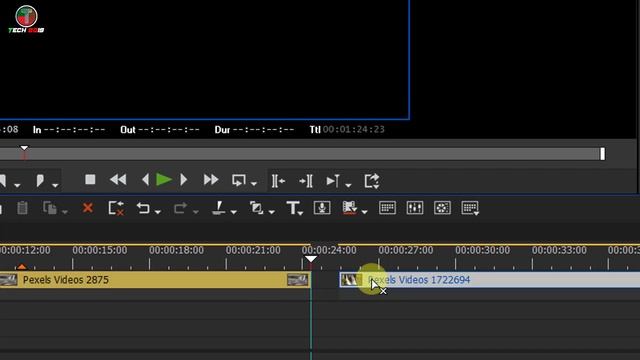This screenshot has height=360, width=640.
Task: Jump to the previous edit point
Action: (278, 181)
